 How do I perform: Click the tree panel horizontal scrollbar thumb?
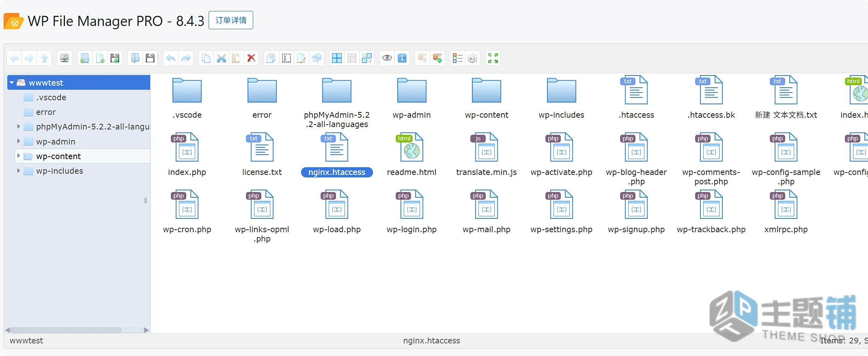(66, 330)
